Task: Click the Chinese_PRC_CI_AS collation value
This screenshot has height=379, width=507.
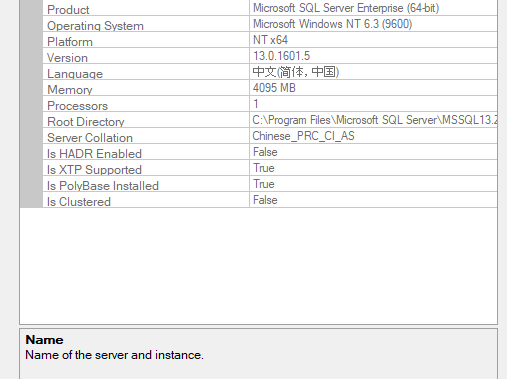Action: click(303, 136)
